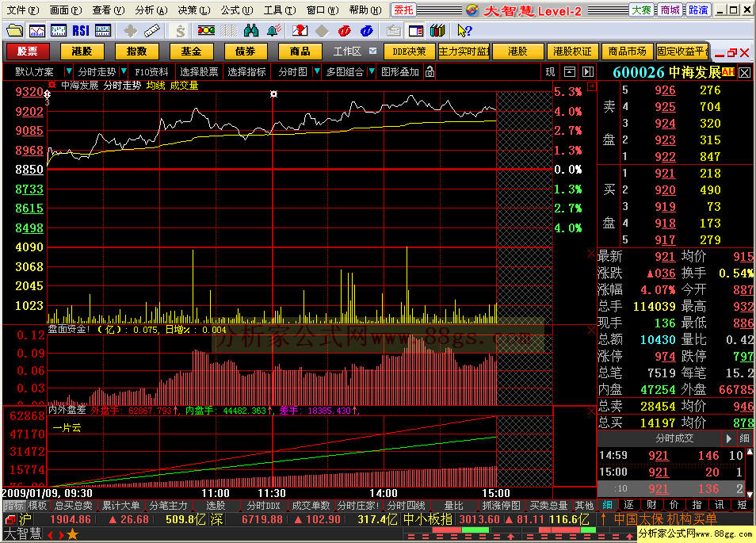Click the dollar sign S icon
The width and height of the screenshot is (756, 543).
pos(181,31)
